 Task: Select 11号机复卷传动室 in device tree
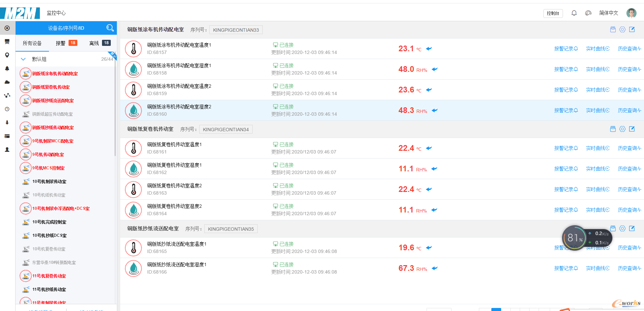tap(49, 276)
